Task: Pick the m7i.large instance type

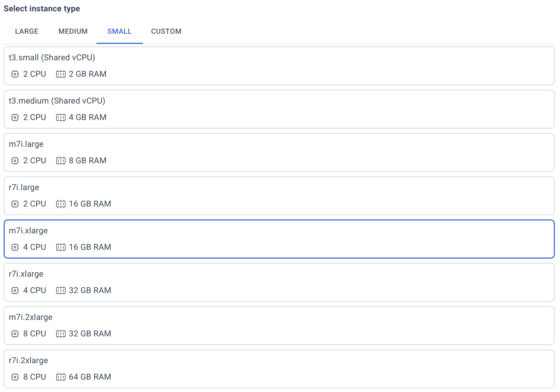Action: pos(279,152)
